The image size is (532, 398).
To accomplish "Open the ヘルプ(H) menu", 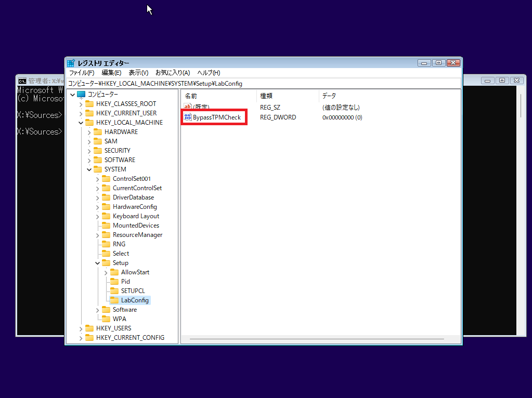I will [209, 73].
